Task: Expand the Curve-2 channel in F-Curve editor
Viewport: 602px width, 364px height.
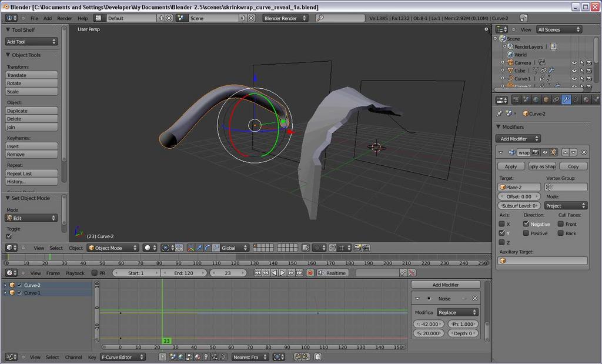Action: [5, 285]
